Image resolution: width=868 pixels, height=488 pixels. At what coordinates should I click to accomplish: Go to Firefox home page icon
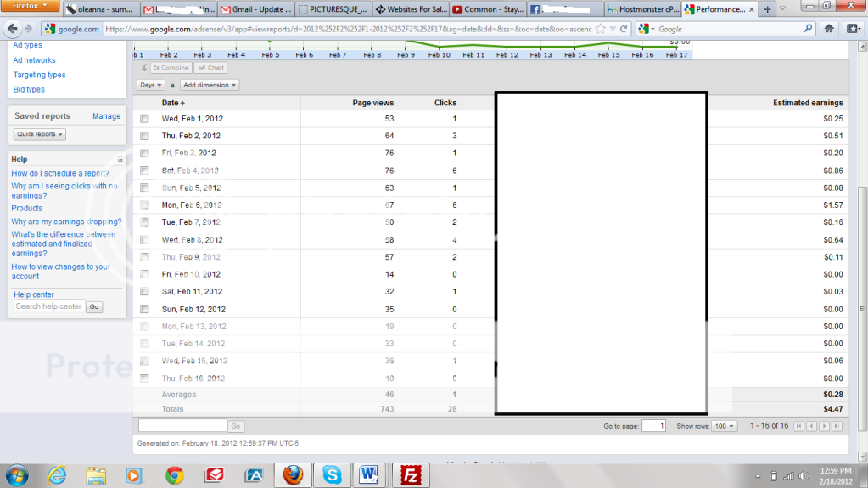pyautogui.click(x=829, y=29)
